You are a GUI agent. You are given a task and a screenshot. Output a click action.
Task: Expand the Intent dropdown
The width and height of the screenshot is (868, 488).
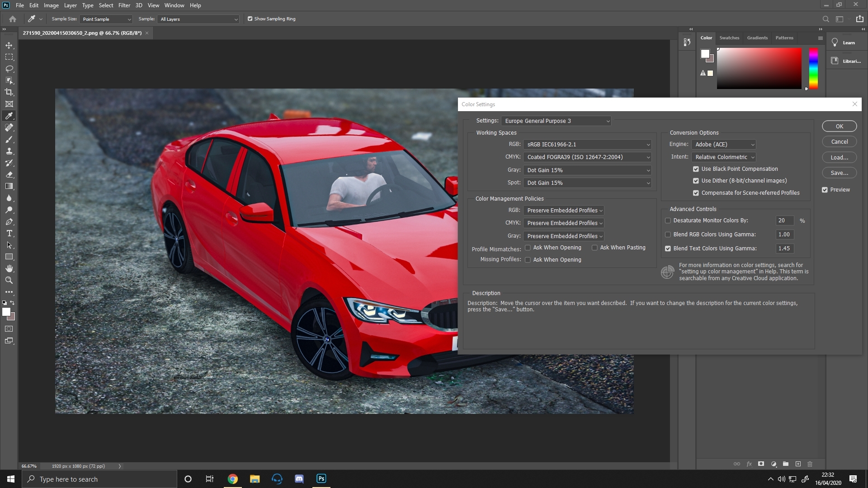pos(724,157)
